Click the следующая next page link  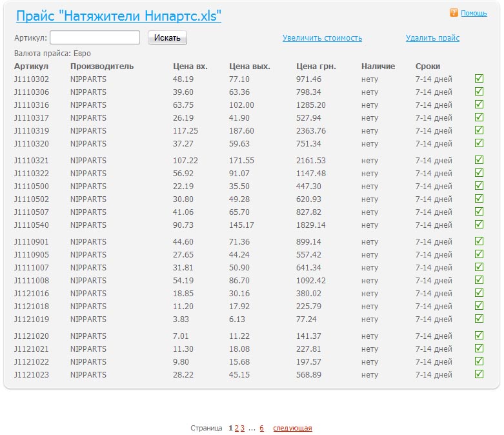click(x=292, y=428)
